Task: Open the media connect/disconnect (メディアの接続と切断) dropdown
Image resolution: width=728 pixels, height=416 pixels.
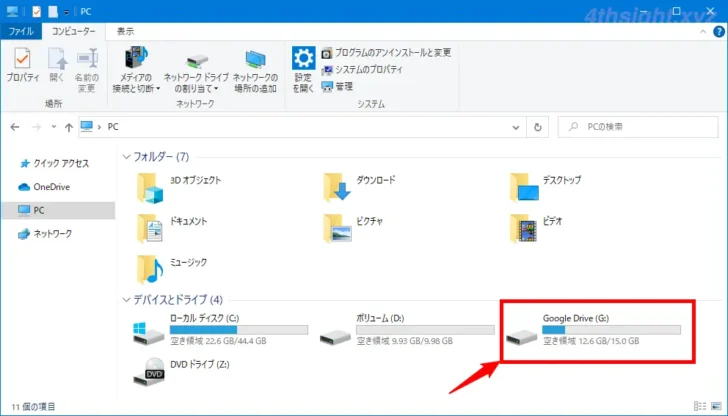Action: (x=136, y=70)
